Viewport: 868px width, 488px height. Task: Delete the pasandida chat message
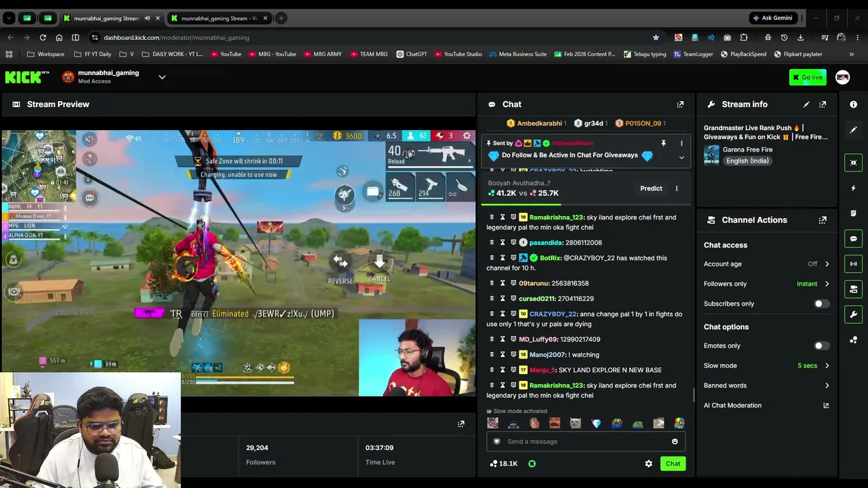coord(492,243)
